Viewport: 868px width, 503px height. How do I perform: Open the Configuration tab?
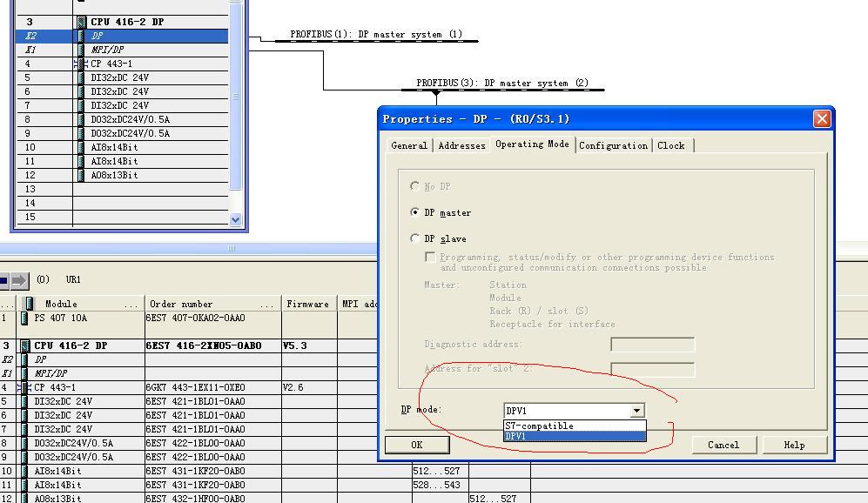pos(614,145)
